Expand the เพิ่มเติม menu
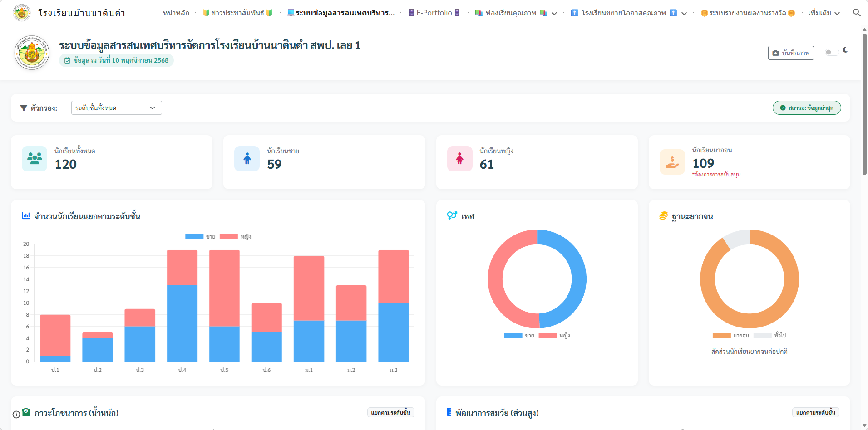The image size is (868, 430). 824,13
